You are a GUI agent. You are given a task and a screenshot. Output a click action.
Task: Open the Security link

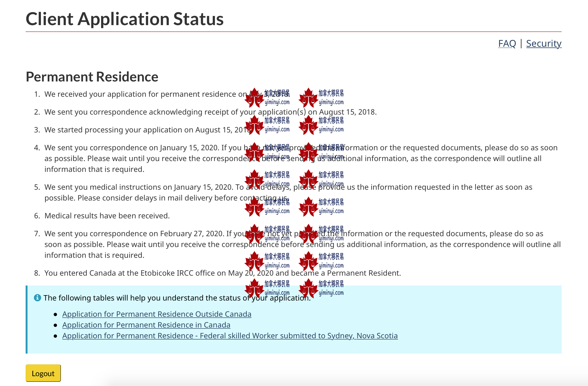pos(544,43)
